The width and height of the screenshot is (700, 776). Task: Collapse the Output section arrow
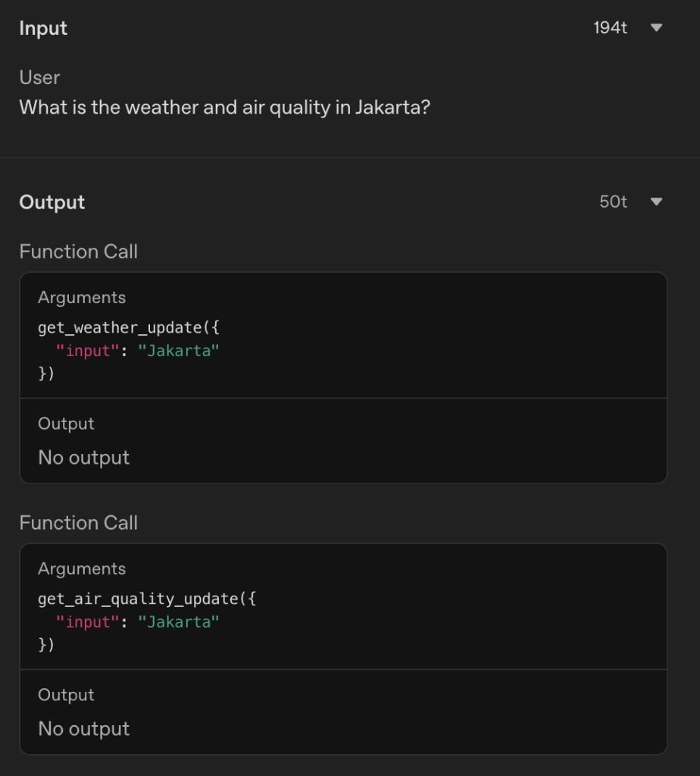(x=657, y=202)
